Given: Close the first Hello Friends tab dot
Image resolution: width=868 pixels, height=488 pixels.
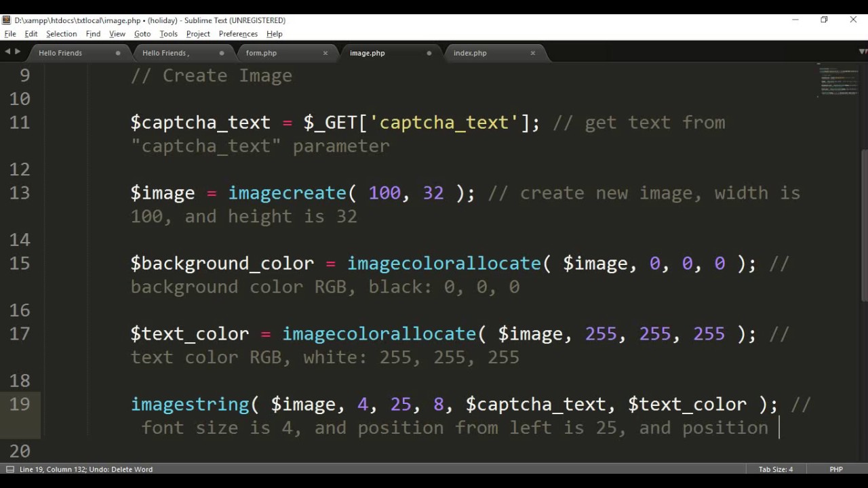Looking at the screenshot, I should tap(118, 53).
